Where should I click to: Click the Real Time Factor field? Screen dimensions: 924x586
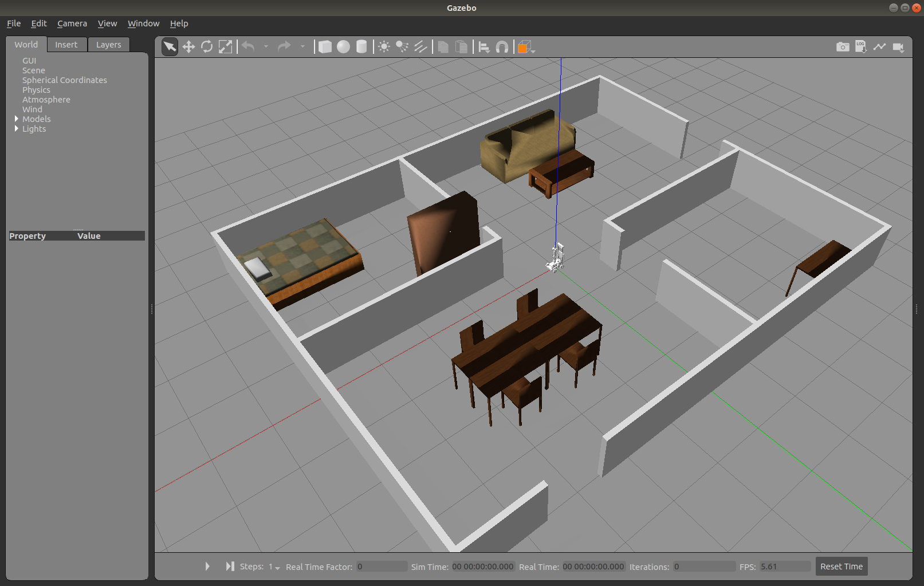pyautogui.click(x=381, y=566)
